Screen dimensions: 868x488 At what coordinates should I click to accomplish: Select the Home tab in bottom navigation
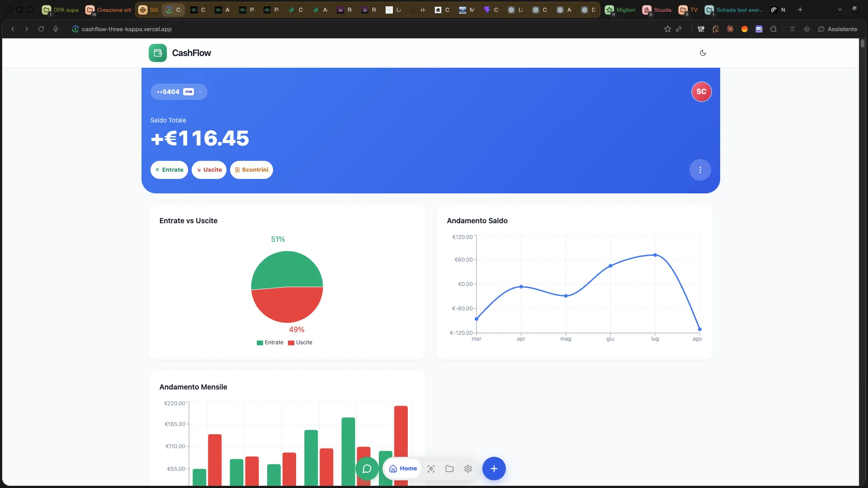coord(403,469)
